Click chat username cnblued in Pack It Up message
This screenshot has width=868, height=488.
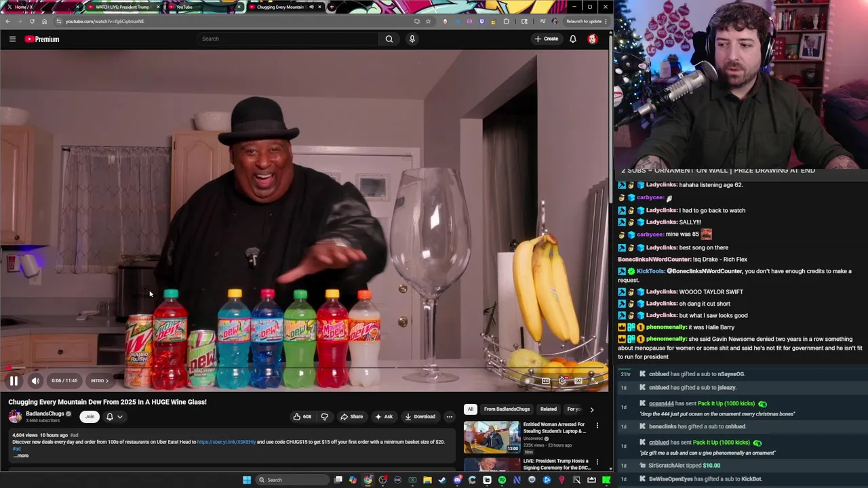pyautogui.click(x=659, y=443)
